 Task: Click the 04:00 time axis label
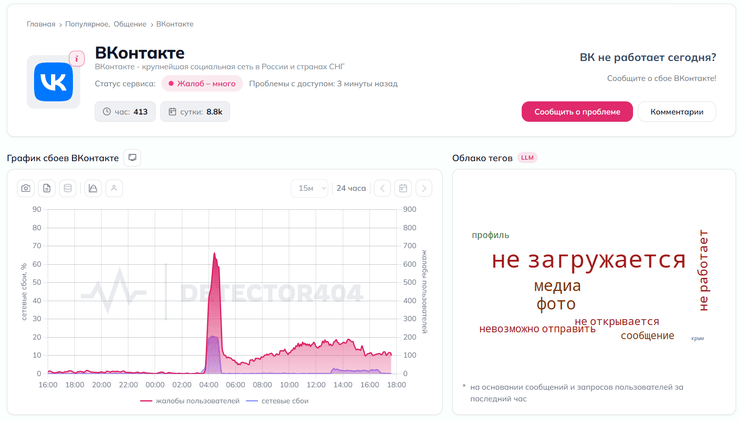(209, 385)
